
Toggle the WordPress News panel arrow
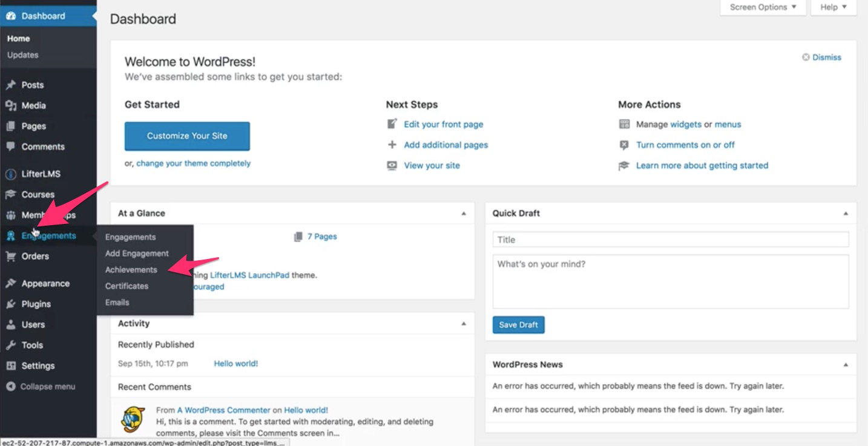(x=846, y=365)
